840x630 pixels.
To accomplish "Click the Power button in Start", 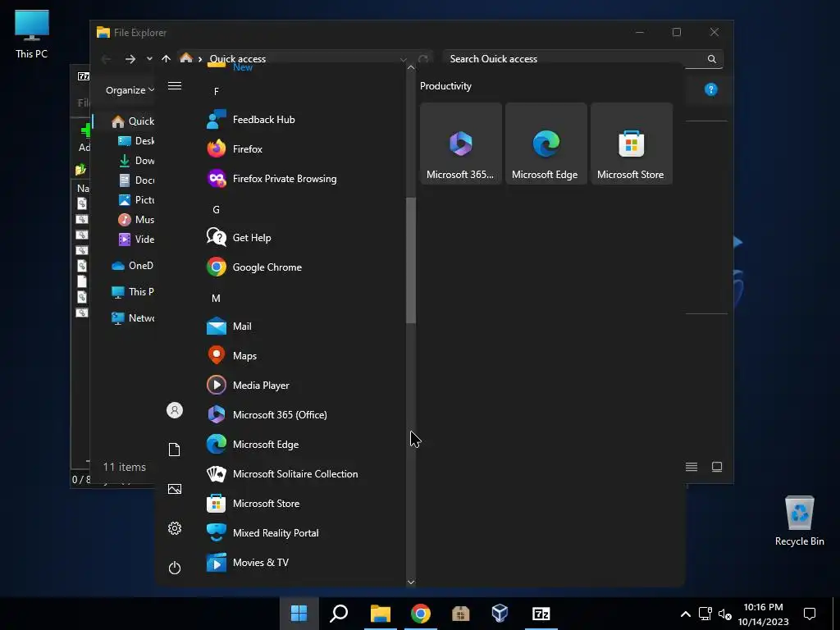I will [x=175, y=568].
